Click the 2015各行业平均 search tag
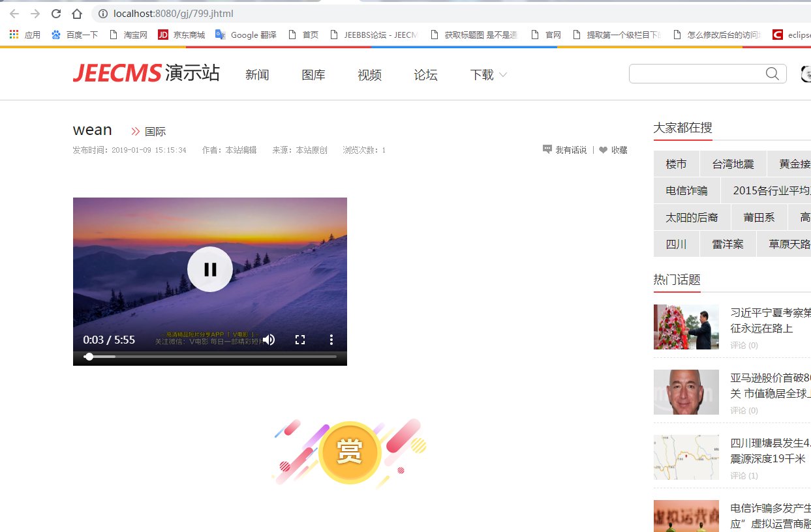The height and width of the screenshot is (532, 811). pyautogui.click(x=766, y=190)
